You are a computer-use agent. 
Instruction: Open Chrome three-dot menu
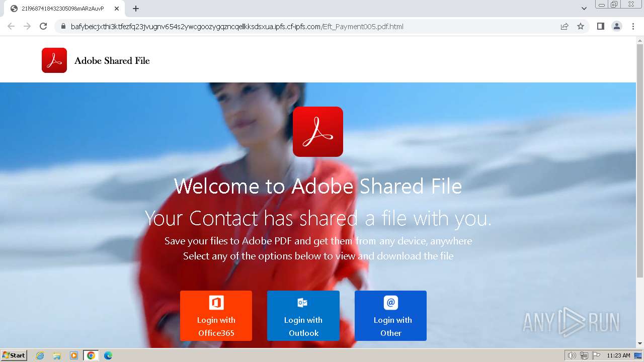click(633, 26)
